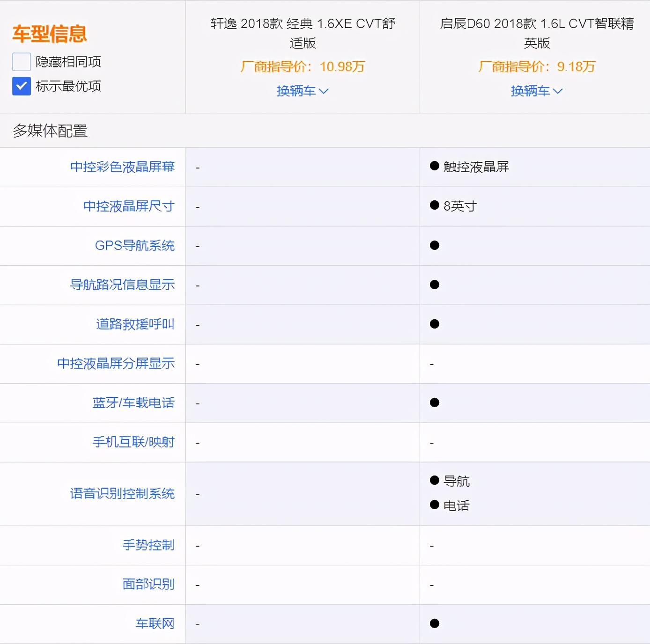Screen dimensions: 650x644
Task: Open the 语音识别控制系统 link
Action: (x=122, y=494)
